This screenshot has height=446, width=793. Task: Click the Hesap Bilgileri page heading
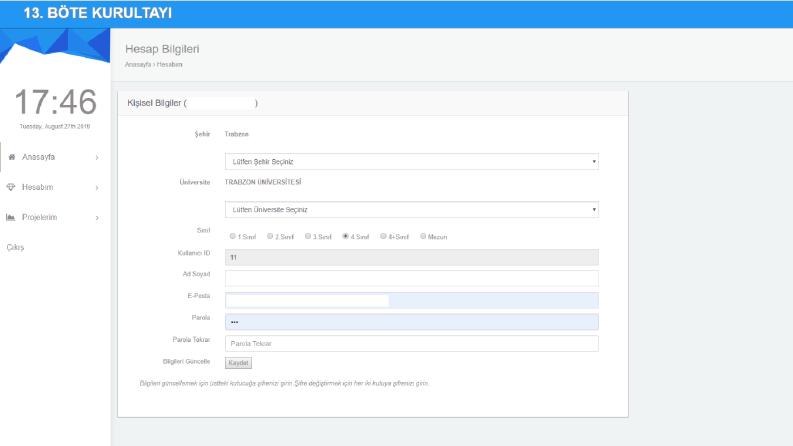[x=162, y=49]
